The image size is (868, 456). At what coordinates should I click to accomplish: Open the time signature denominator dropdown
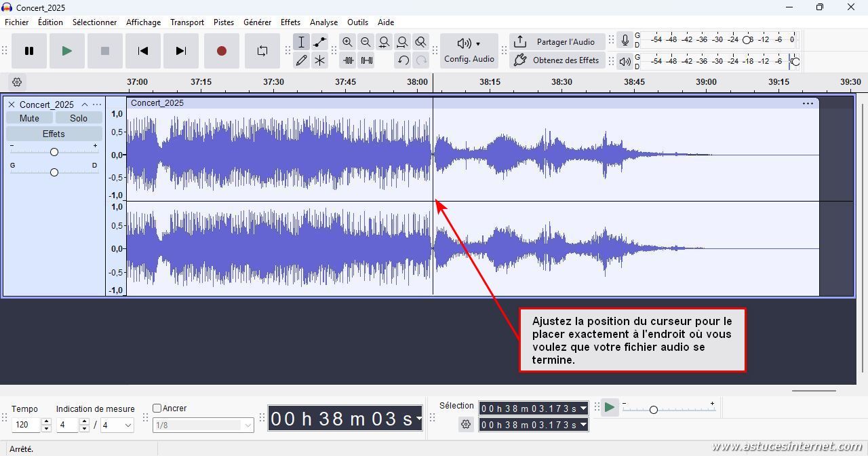tap(127, 425)
